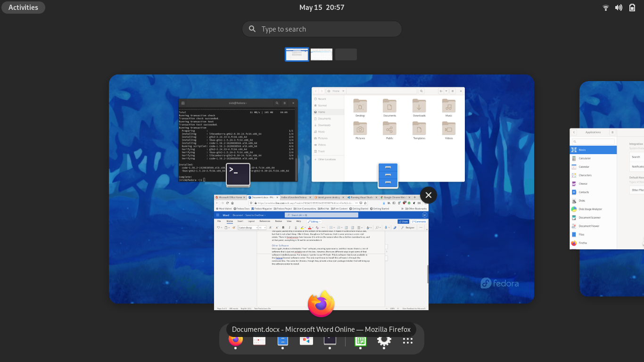Click the Wi-Fi status icon in top bar

click(606, 8)
